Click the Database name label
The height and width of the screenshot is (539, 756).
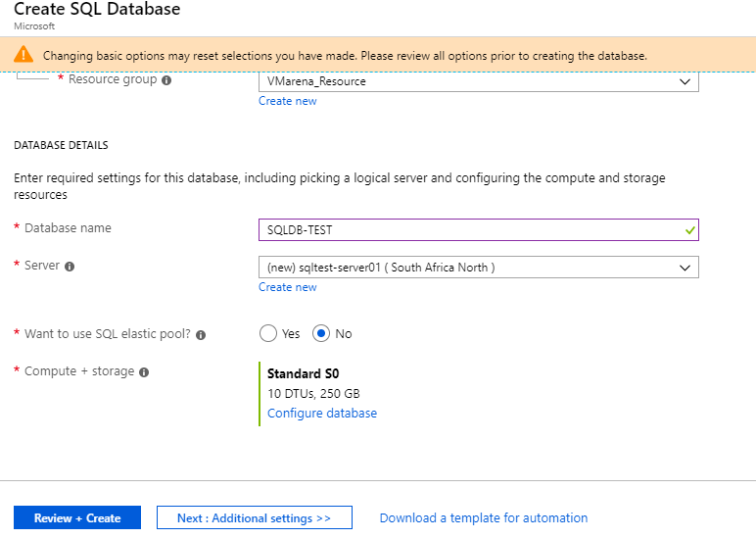[x=68, y=227]
